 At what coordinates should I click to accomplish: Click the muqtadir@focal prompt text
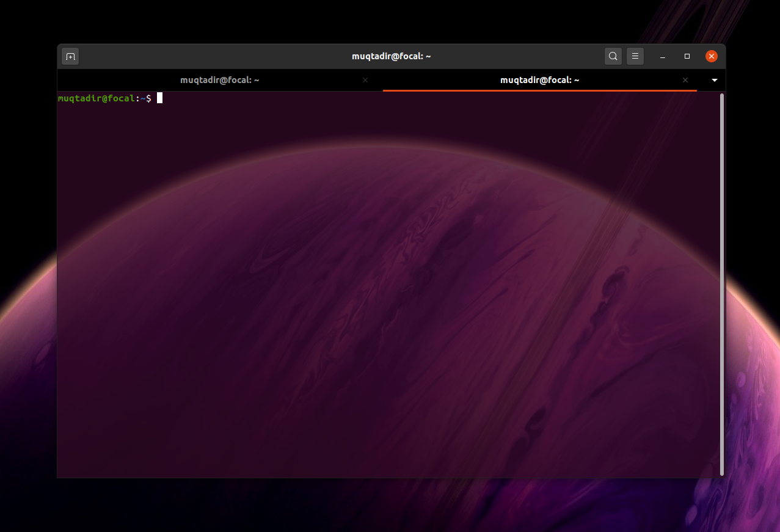tap(96, 98)
